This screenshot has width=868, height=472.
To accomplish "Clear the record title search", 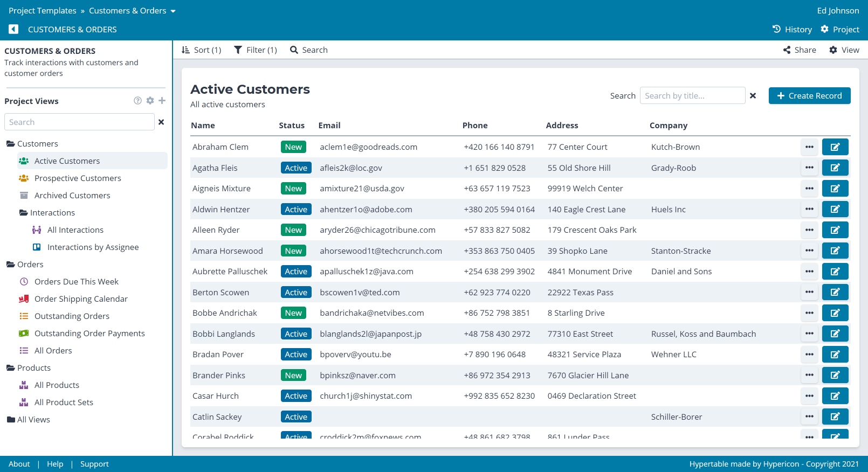I will click(753, 96).
